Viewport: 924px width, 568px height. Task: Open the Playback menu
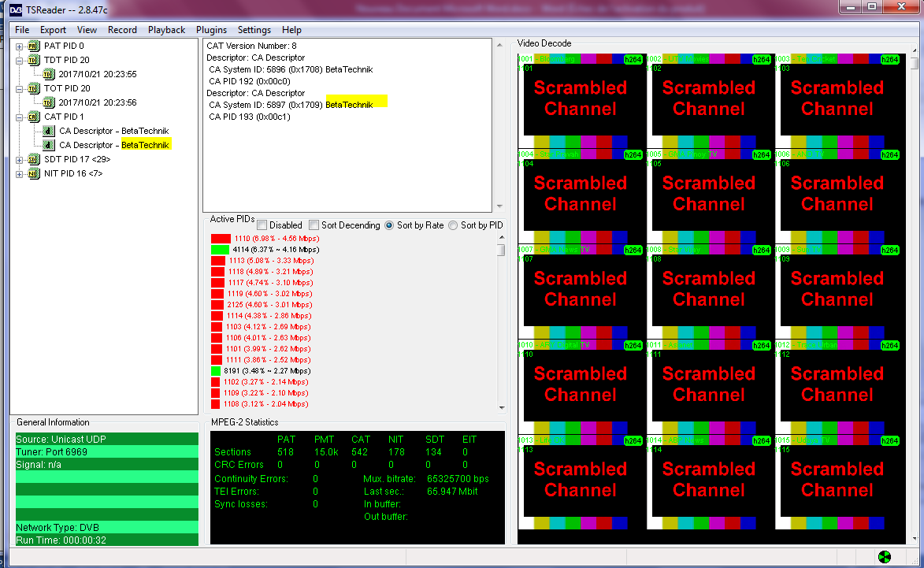166,30
